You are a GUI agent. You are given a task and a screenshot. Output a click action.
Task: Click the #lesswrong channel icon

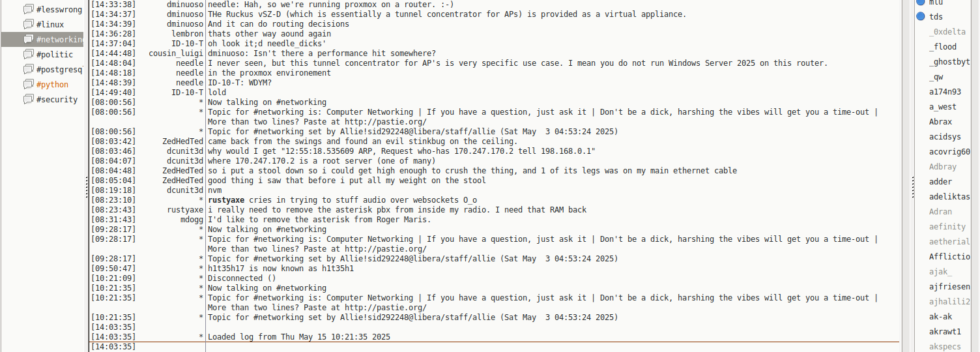[29, 10]
